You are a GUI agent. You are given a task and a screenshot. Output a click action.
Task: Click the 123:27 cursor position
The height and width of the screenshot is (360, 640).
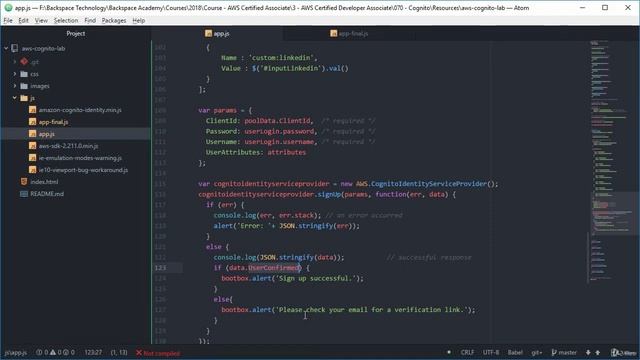click(93, 352)
